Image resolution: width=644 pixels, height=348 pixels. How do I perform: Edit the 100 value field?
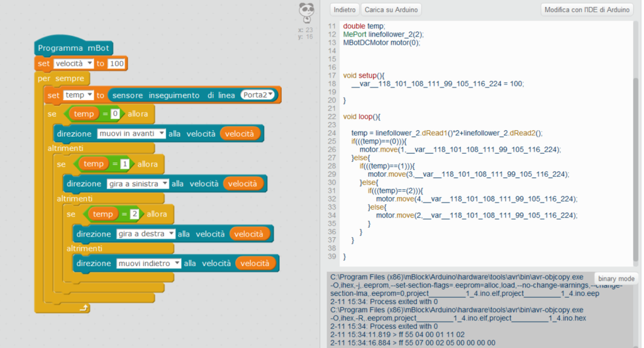coord(116,64)
